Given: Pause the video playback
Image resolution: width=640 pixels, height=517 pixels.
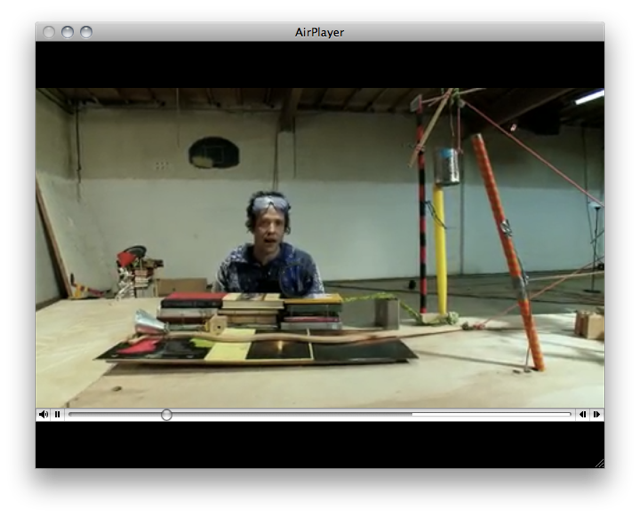Looking at the screenshot, I should click(x=58, y=415).
